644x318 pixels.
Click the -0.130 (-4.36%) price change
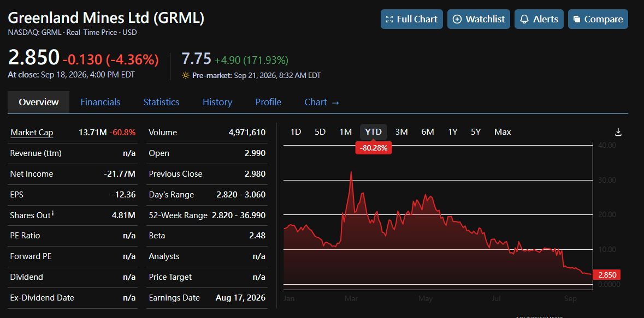pos(110,60)
